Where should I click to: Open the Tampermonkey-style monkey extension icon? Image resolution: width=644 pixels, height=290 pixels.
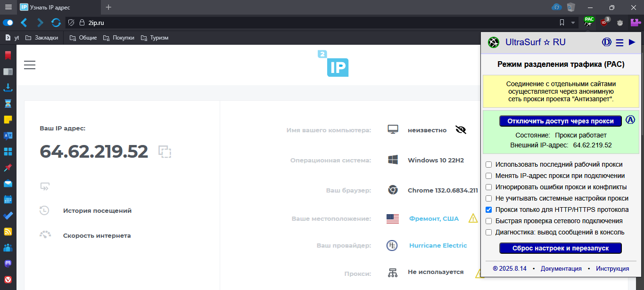[x=620, y=22]
